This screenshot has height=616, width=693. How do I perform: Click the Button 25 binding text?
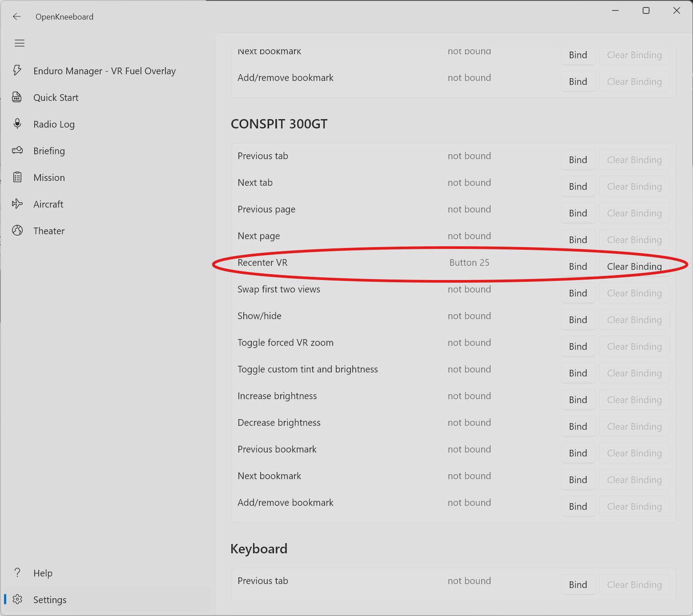(x=469, y=263)
